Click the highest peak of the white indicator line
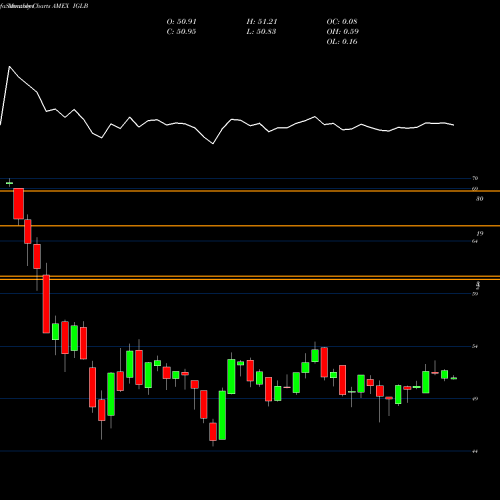500x500 pixels. click(9, 67)
